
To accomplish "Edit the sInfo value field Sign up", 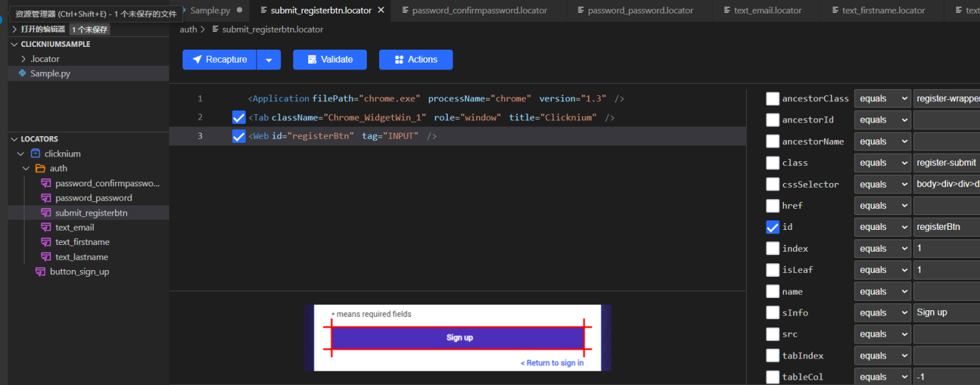I will pos(947,313).
